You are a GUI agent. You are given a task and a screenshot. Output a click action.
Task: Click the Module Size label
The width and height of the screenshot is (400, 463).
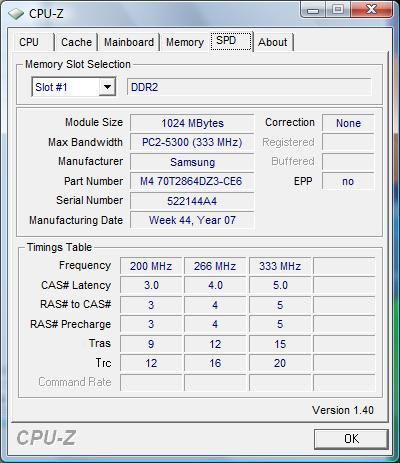94,122
